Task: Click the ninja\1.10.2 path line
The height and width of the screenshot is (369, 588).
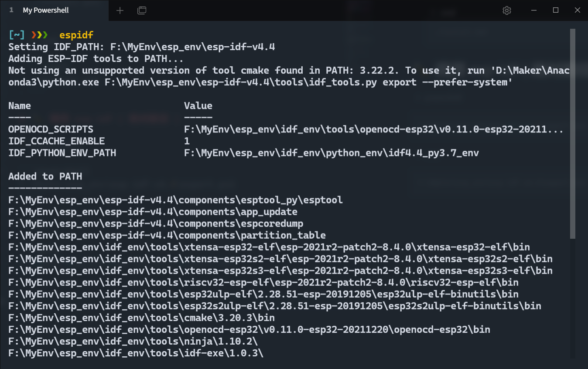Action: [133, 341]
